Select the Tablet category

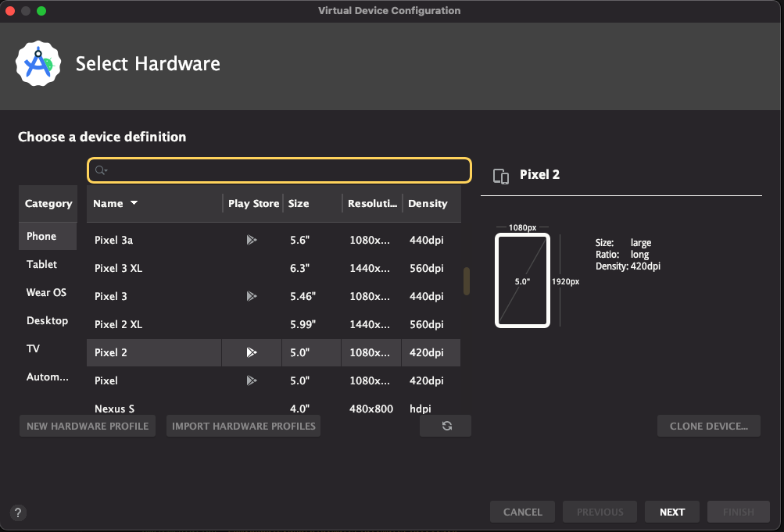pos(48,264)
